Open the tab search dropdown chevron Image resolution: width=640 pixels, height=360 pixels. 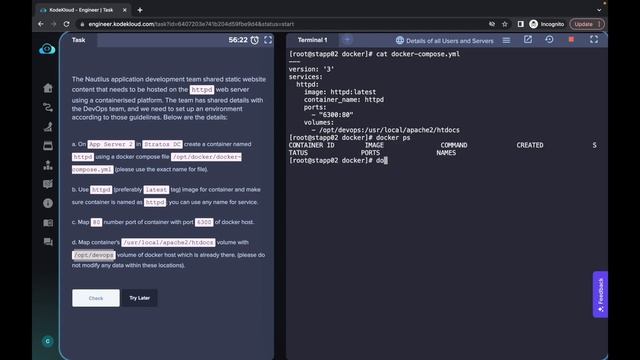pyautogui.click(x=599, y=10)
